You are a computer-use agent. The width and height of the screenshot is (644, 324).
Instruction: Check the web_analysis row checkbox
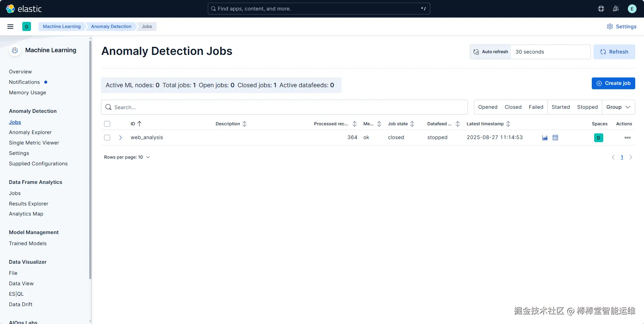(107, 138)
